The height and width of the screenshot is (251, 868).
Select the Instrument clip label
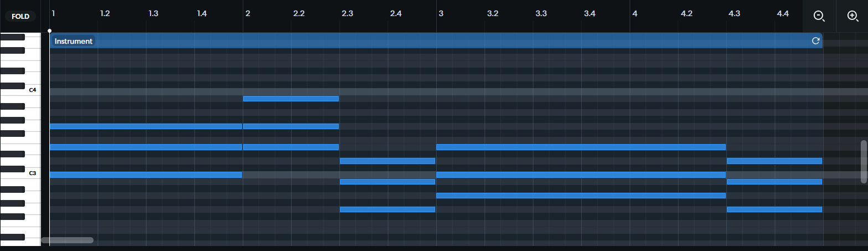(74, 41)
